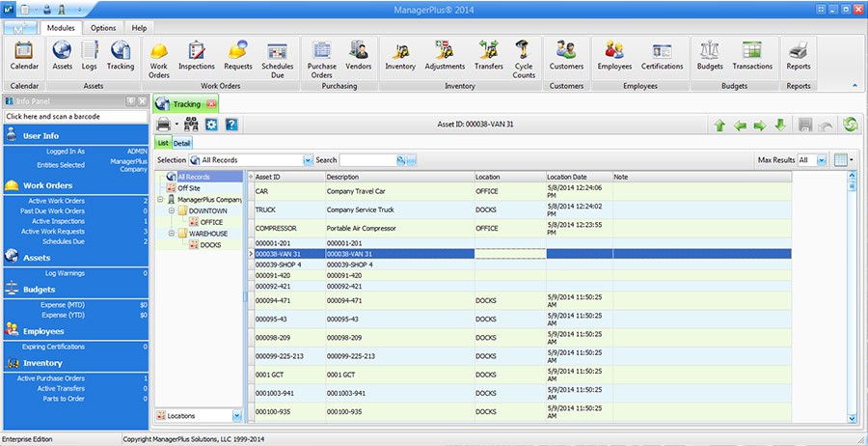Select Off Site in the tree
This screenshot has height=446, width=868.
click(189, 188)
